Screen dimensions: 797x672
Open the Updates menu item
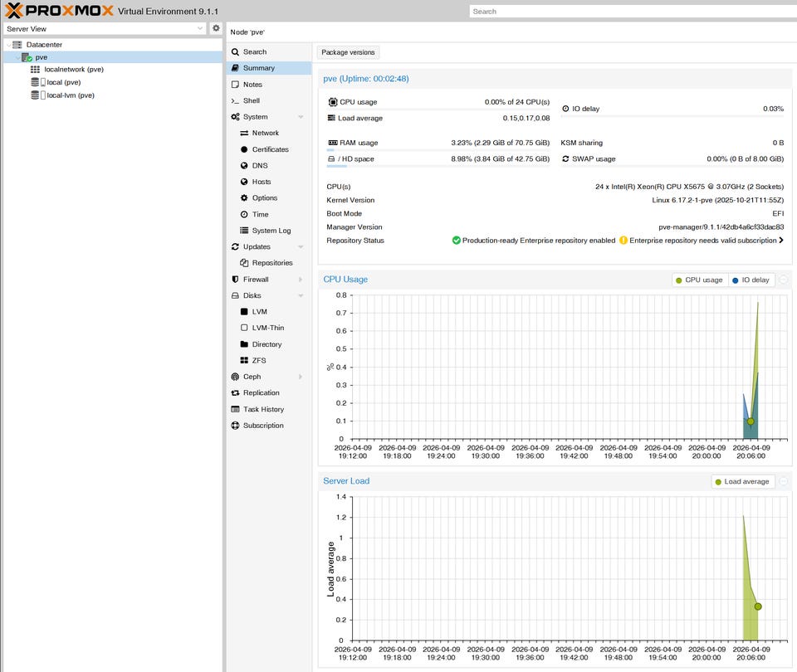[269, 247]
